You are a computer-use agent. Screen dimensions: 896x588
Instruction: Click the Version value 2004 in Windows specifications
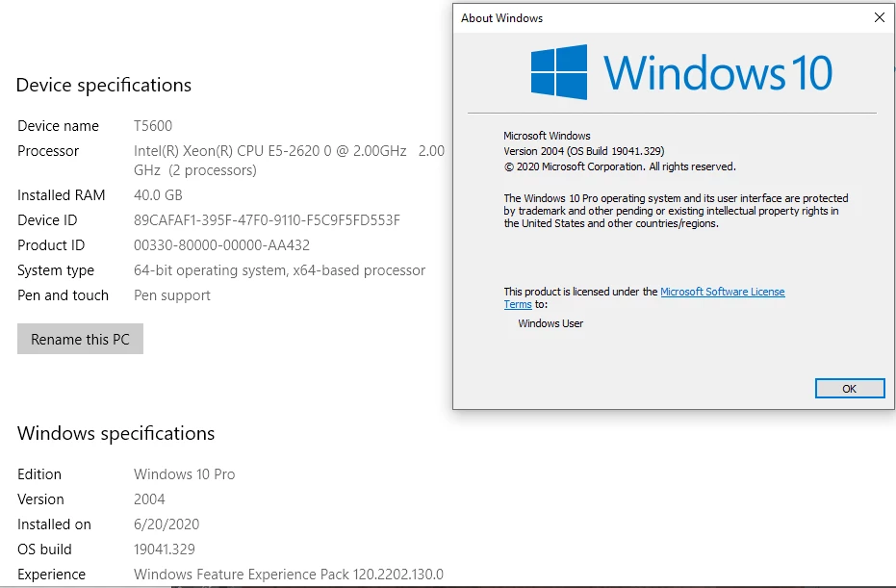click(x=149, y=499)
